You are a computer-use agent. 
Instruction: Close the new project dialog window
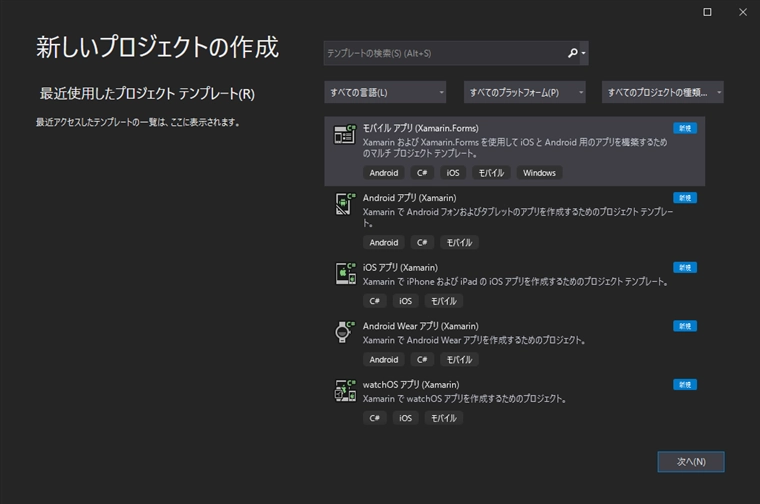[743, 12]
